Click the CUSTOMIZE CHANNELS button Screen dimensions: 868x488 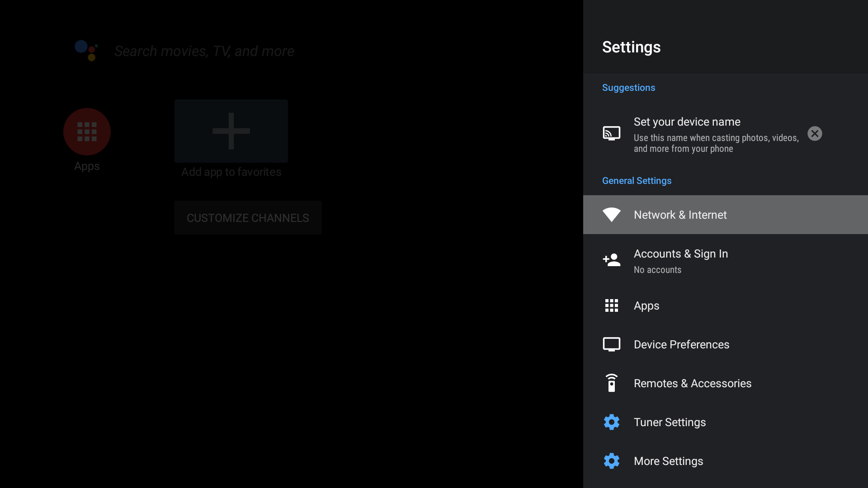[x=247, y=217]
